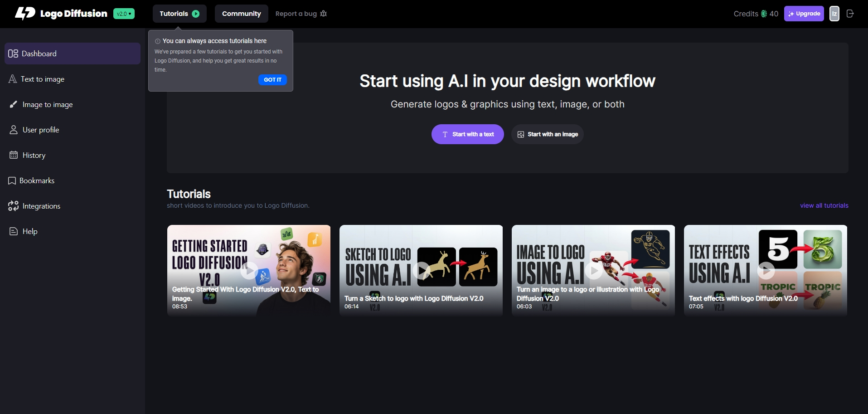Click the Upgrade button
The image size is (868, 414).
point(804,14)
